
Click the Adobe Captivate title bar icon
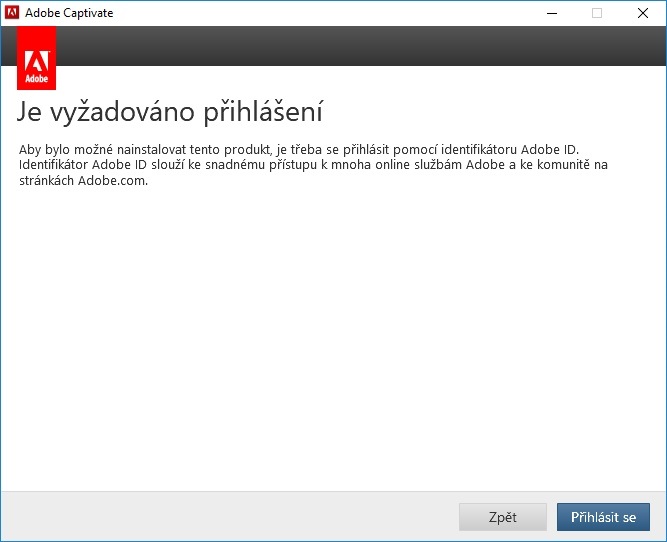pyautogui.click(x=13, y=13)
